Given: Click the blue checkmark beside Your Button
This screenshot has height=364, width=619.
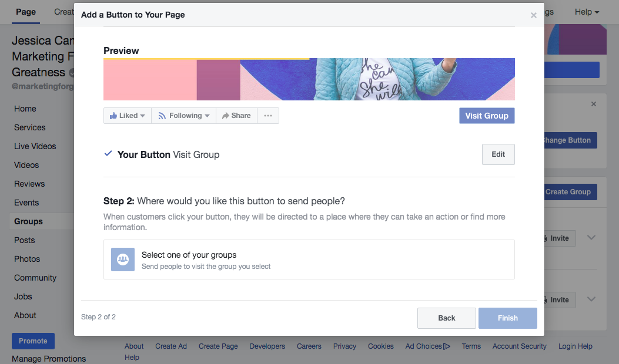Looking at the screenshot, I should pos(108,154).
